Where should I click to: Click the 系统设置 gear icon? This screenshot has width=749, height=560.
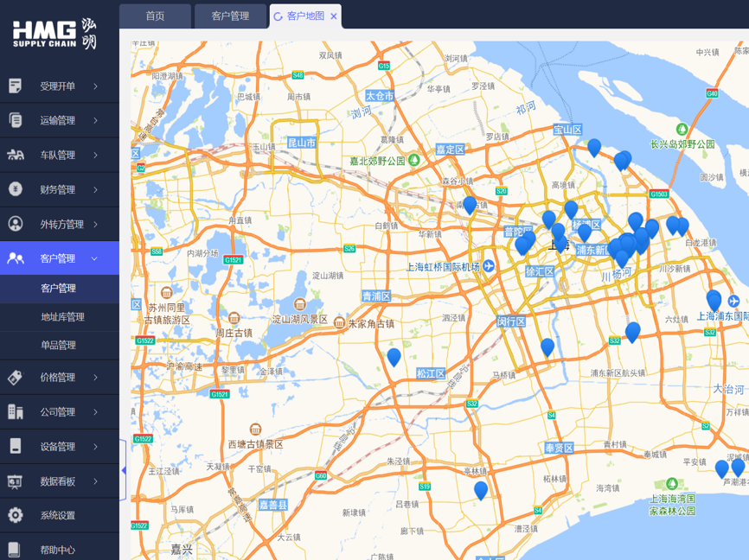[16, 515]
